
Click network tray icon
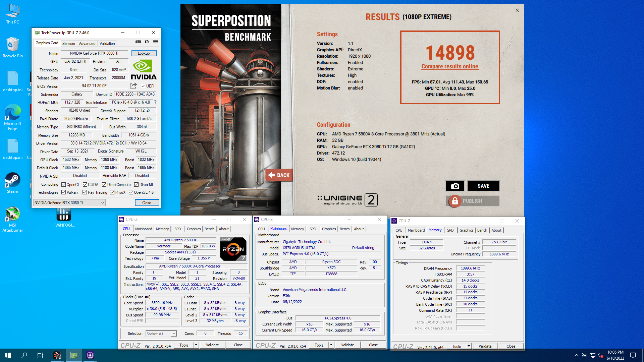(x=593, y=355)
